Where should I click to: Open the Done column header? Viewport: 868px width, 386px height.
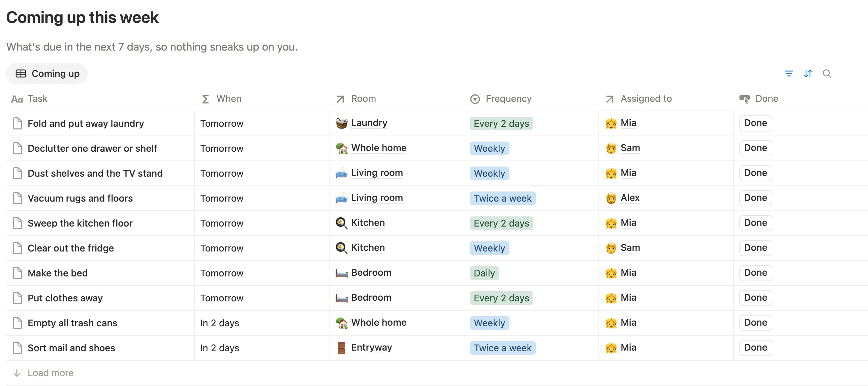click(x=759, y=99)
